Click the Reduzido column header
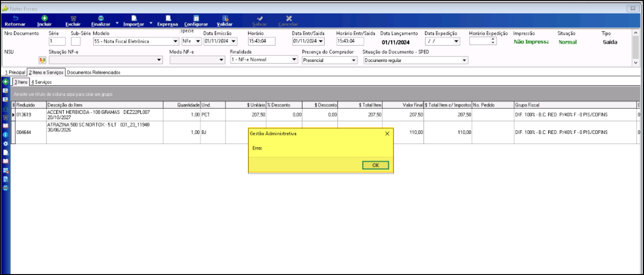644x275 pixels. pyautogui.click(x=31, y=105)
